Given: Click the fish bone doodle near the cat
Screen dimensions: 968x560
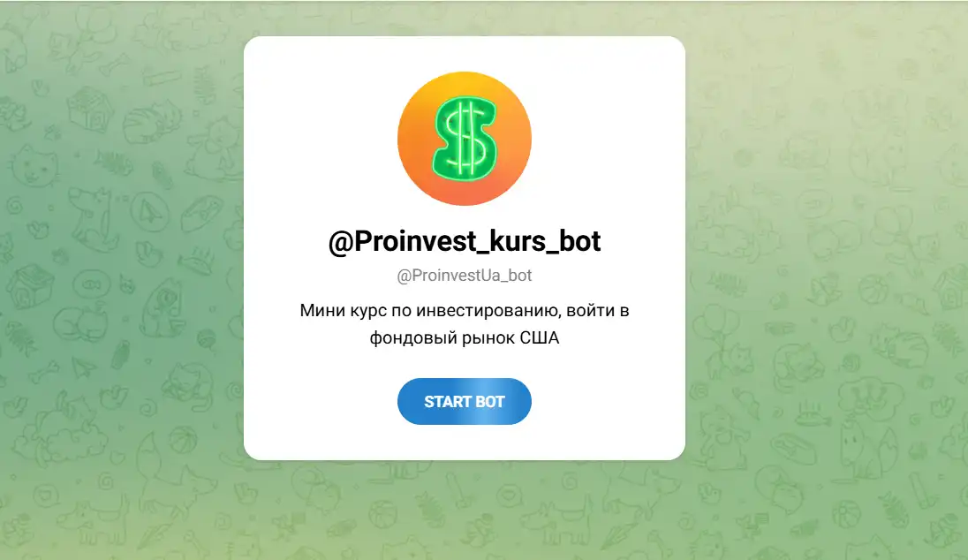Looking at the screenshot, I should pos(113,163).
